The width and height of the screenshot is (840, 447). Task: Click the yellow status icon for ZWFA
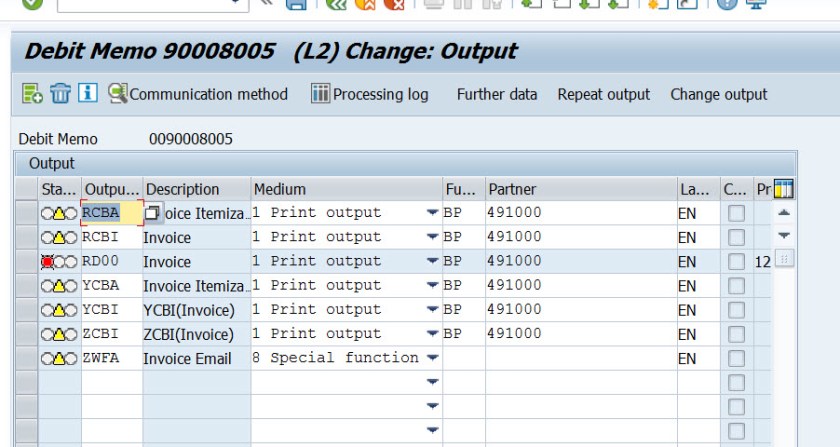coord(59,358)
